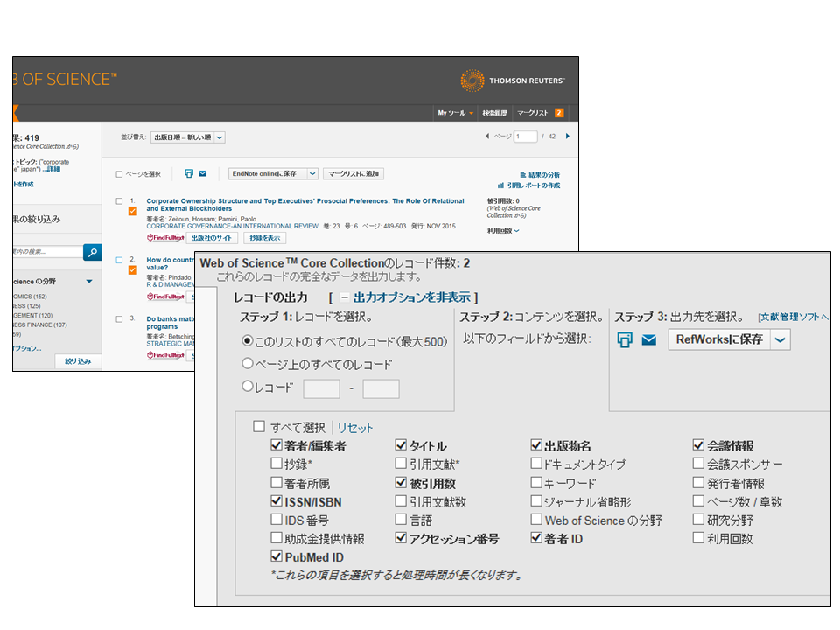Check the 助成金提供情報 field
840x630 pixels.
pyautogui.click(x=276, y=538)
